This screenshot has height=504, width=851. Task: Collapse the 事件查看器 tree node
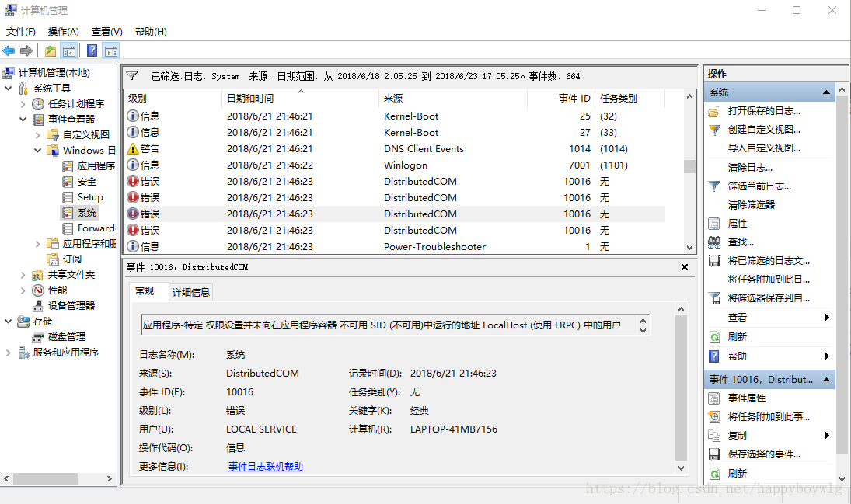(x=23, y=120)
